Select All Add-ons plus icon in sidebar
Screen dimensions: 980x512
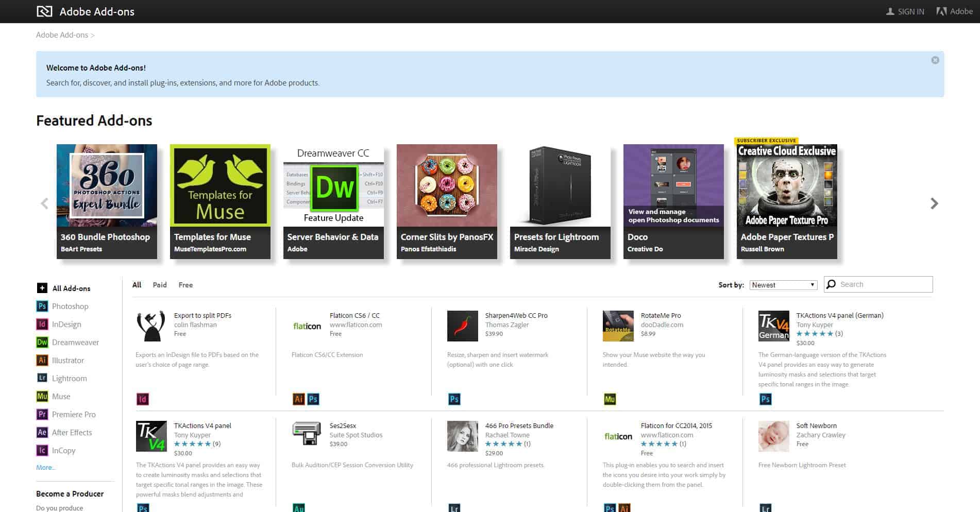42,288
